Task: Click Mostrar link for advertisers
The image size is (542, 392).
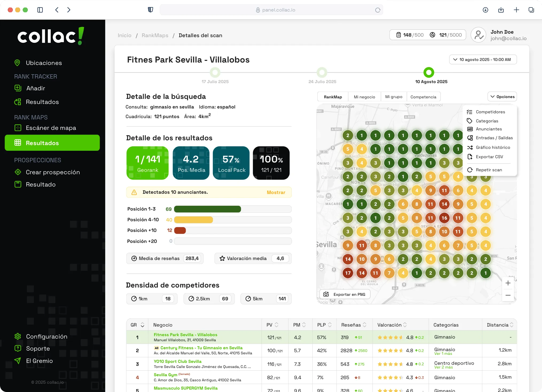Action: (276, 192)
